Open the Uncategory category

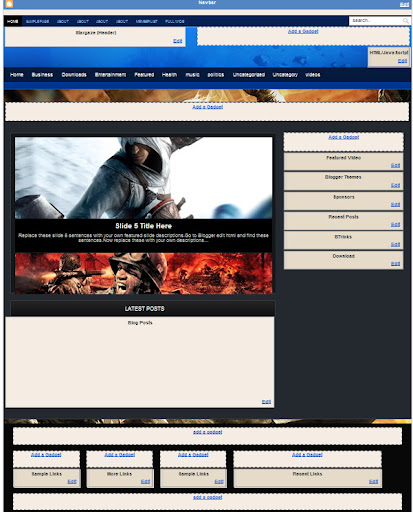click(285, 75)
